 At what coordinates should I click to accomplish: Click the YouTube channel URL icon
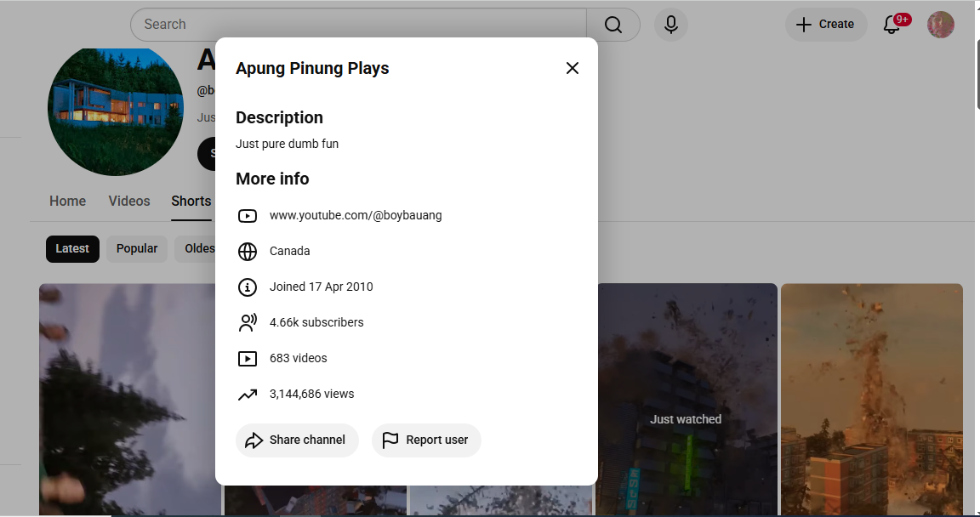pyautogui.click(x=248, y=215)
